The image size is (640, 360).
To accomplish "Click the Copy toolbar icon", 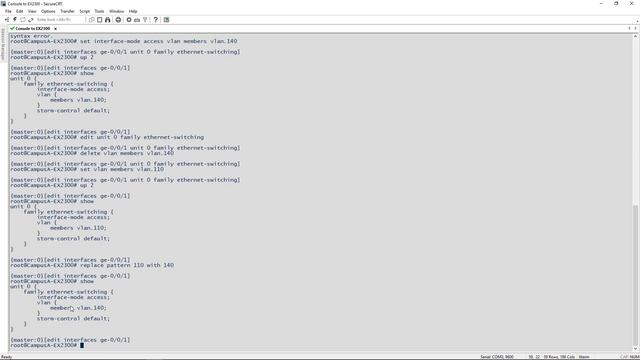I will pos(91,20).
